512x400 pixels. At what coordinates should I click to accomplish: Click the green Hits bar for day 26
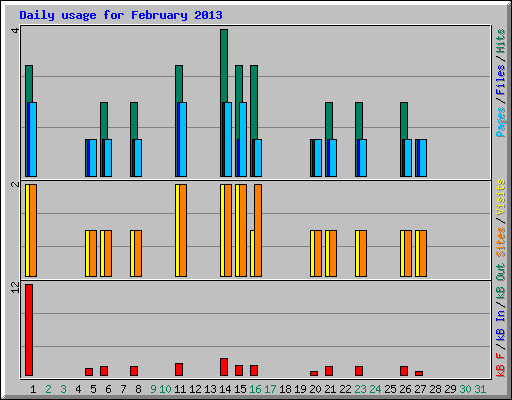coord(404,121)
